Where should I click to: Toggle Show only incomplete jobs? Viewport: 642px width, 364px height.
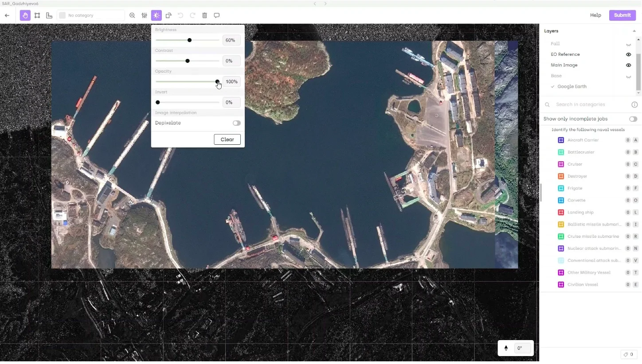point(633,119)
